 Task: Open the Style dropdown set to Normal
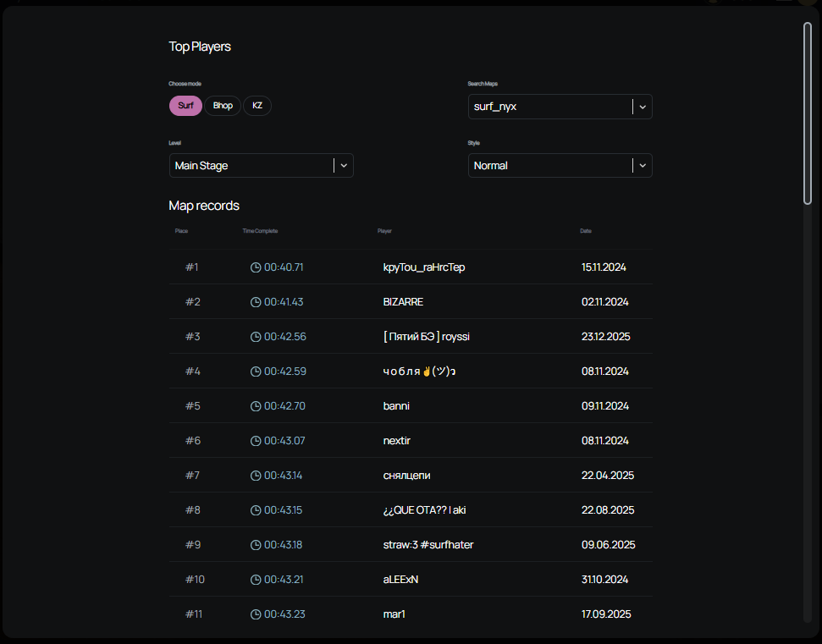pyautogui.click(x=560, y=166)
